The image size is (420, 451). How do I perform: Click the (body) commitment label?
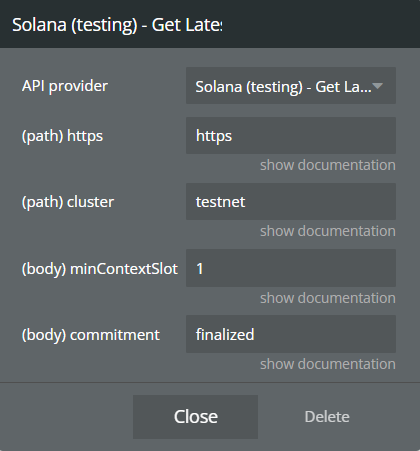(91, 335)
